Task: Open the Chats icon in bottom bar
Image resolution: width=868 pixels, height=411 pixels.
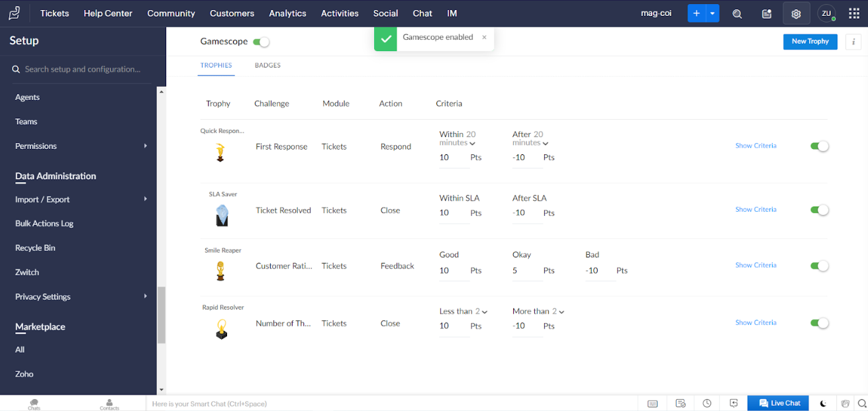Action: (34, 404)
